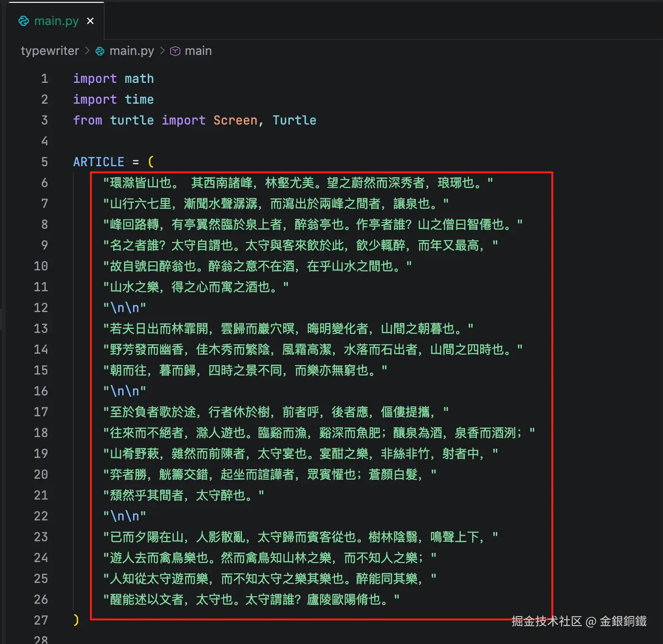Click the Python file icon in the tab
The height and width of the screenshot is (644, 663).
click(x=23, y=21)
